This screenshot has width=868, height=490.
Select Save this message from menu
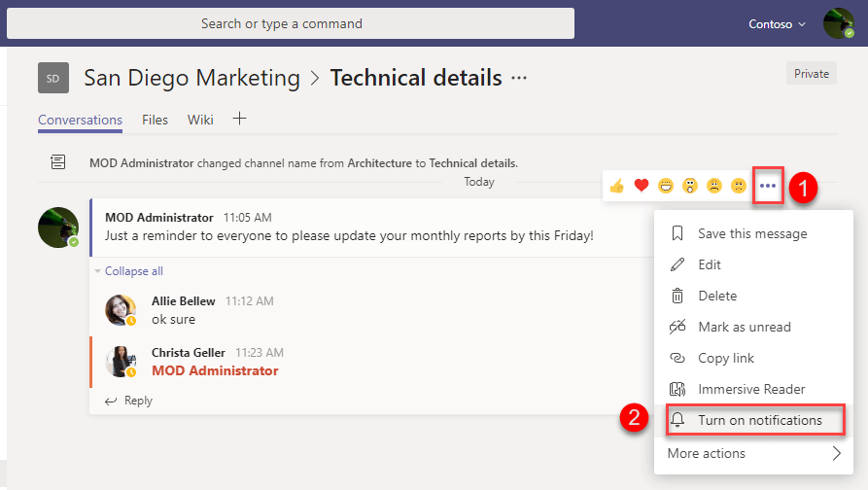click(751, 233)
